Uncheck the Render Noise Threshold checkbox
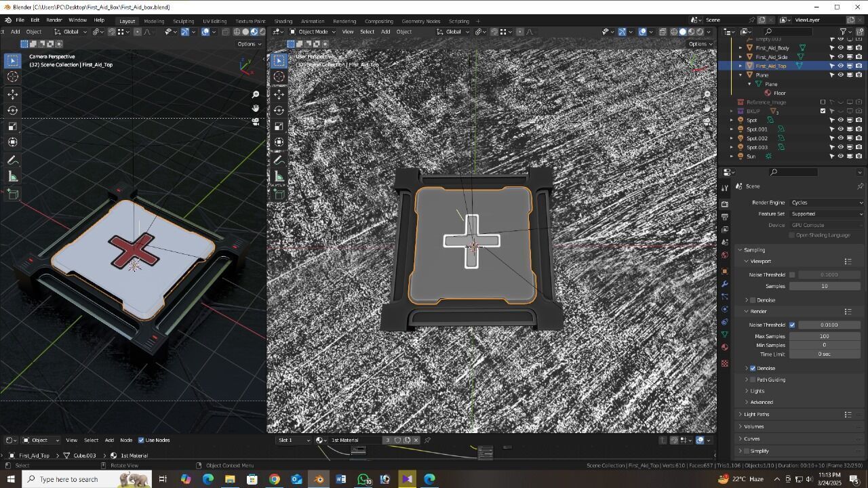The image size is (868, 488). coord(792,325)
